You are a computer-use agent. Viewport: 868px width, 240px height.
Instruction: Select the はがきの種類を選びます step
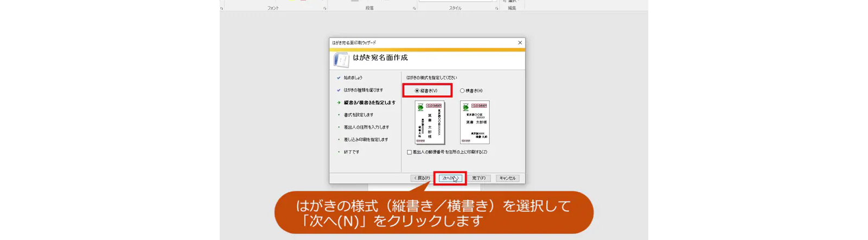(363, 90)
